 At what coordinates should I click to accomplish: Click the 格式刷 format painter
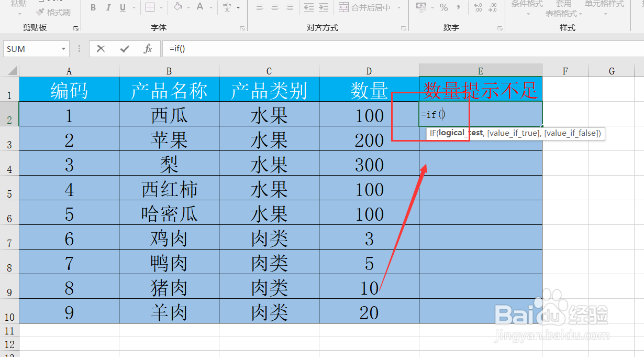pyautogui.click(x=53, y=12)
